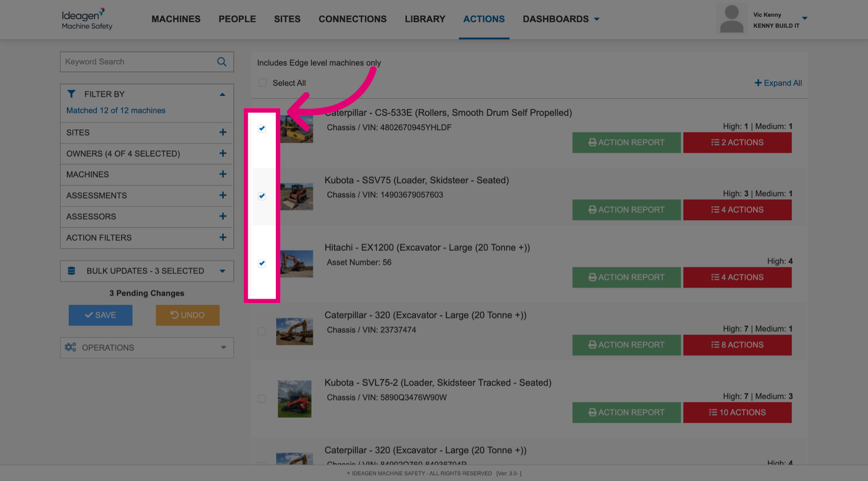Select the ACTIONS tab

(x=484, y=19)
